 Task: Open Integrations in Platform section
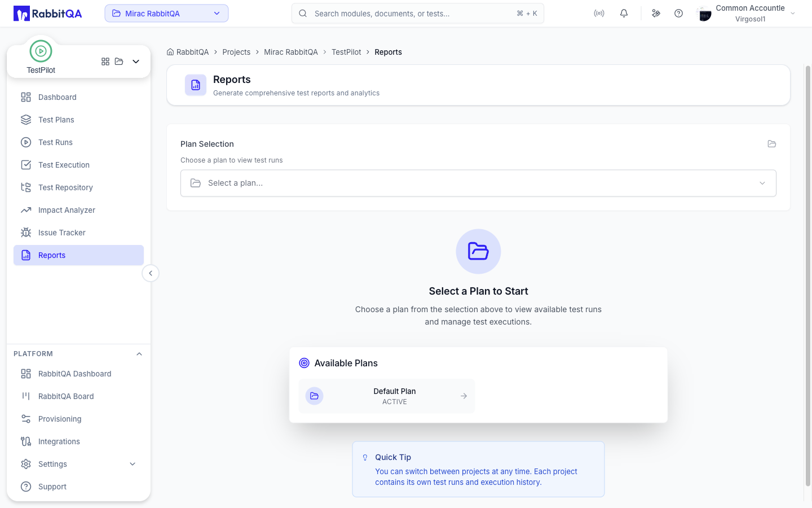coord(78,441)
